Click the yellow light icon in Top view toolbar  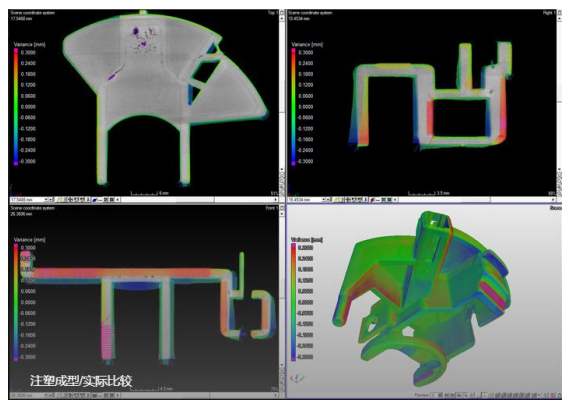coord(59,199)
